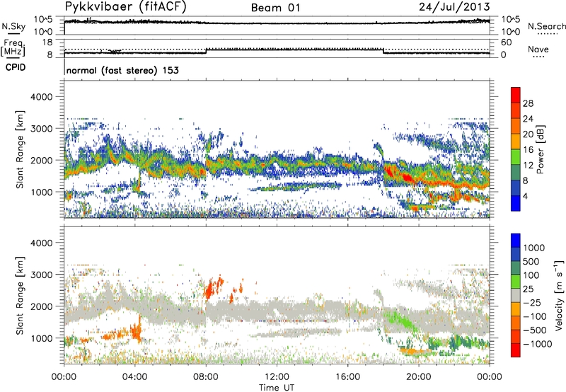
Task: Click the bright blue bottom segment of Power colorbar
Action: tap(516, 203)
